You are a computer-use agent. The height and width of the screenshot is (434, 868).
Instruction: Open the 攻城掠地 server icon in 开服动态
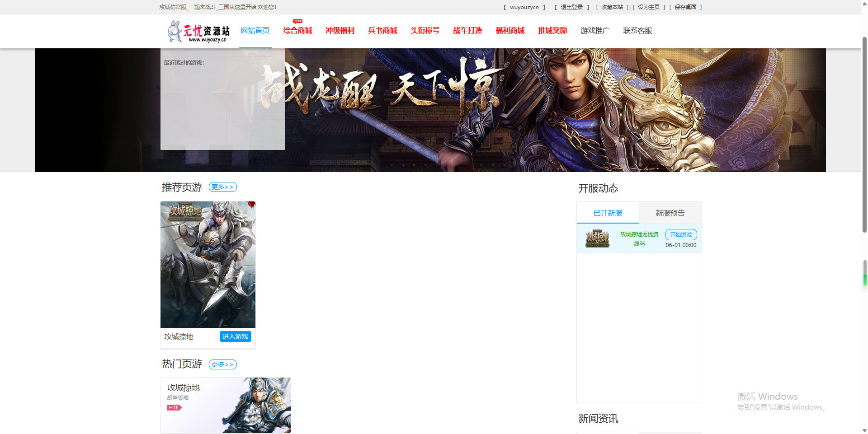(598, 238)
